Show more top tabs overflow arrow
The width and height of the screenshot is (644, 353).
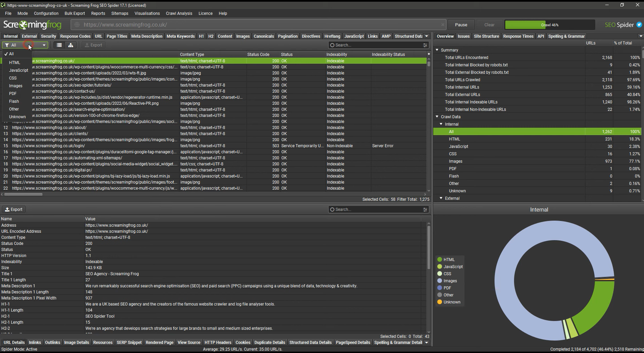click(427, 36)
